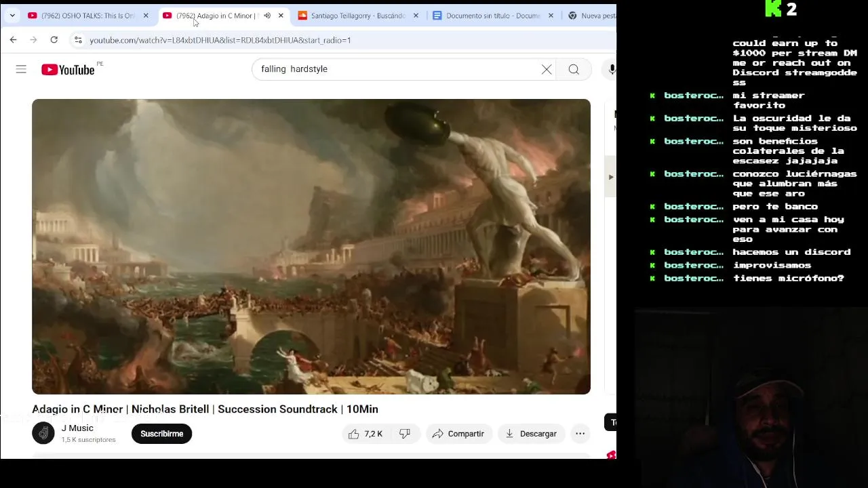868x488 pixels.
Task: Open site information icon in address bar
Action: [78, 40]
